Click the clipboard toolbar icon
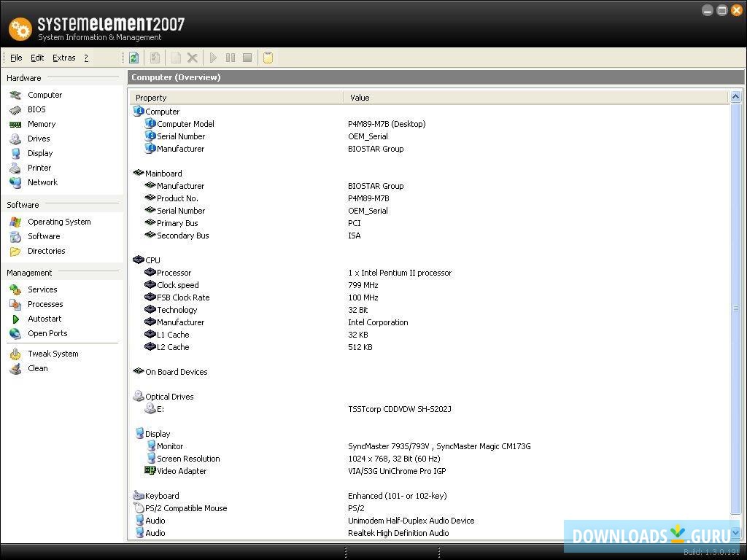Viewport: 747px width, 560px height. (268, 58)
